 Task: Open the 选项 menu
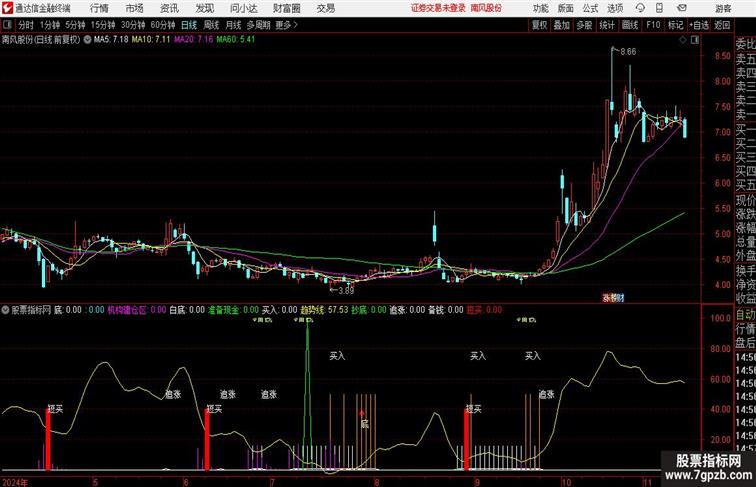pos(615,8)
